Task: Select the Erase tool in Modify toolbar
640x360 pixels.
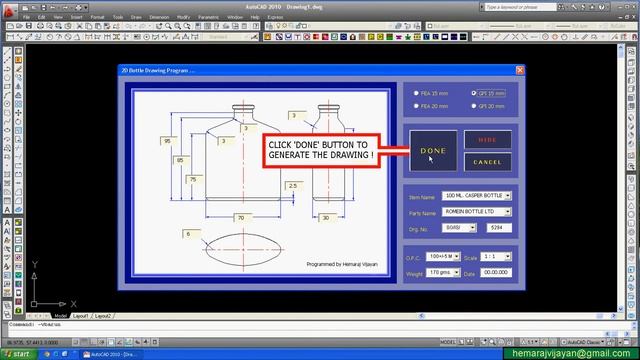Action: [18, 69]
